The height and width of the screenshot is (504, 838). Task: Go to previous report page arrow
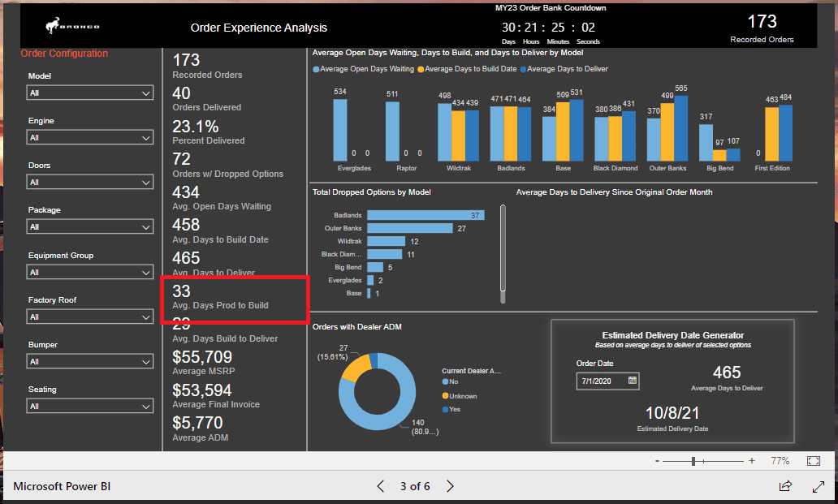[381, 486]
